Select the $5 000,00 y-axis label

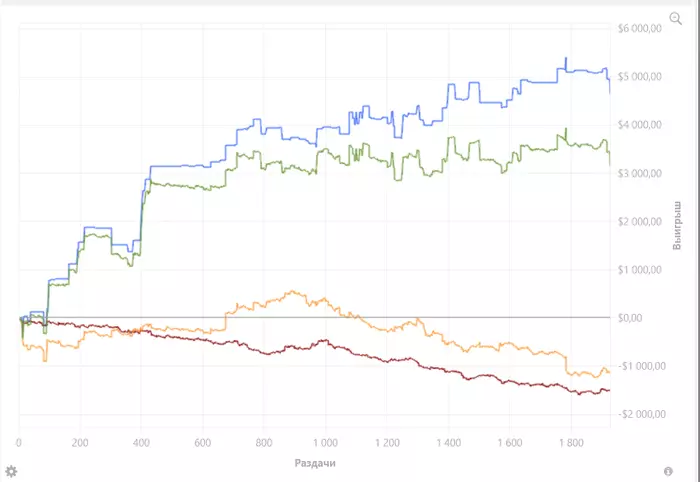pyautogui.click(x=640, y=77)
